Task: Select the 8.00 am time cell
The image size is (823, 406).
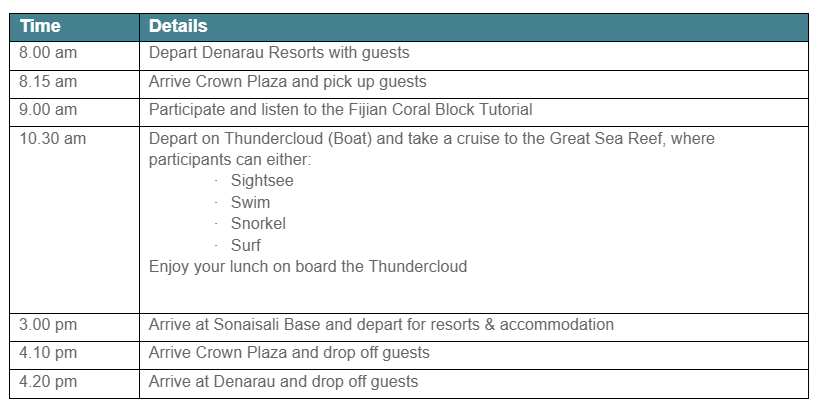Action: (x=75, y=56)
